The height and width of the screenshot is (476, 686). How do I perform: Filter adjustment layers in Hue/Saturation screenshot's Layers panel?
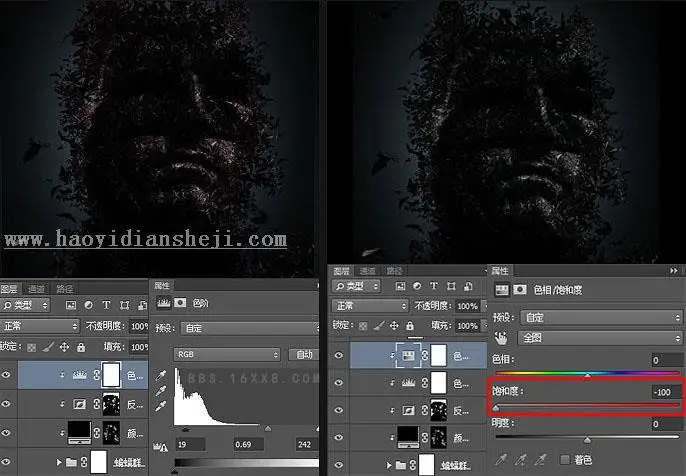coord(417,286)
